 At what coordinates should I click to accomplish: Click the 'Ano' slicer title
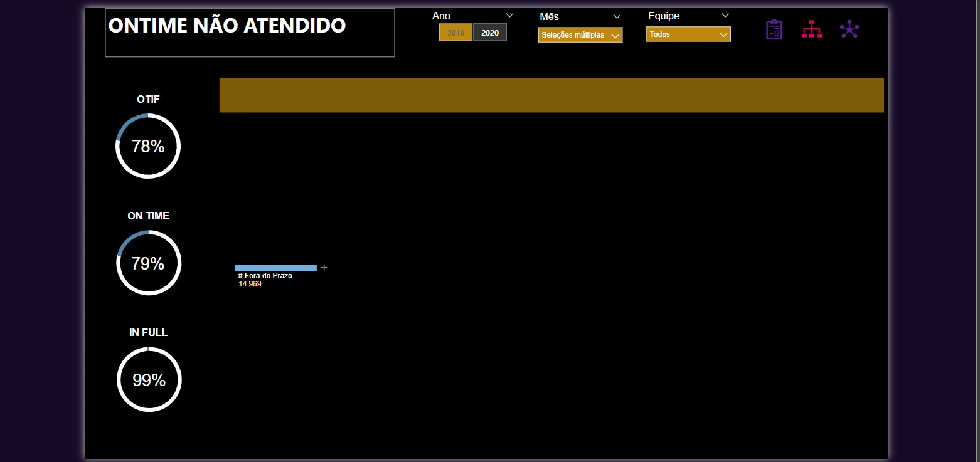[441, 16]
